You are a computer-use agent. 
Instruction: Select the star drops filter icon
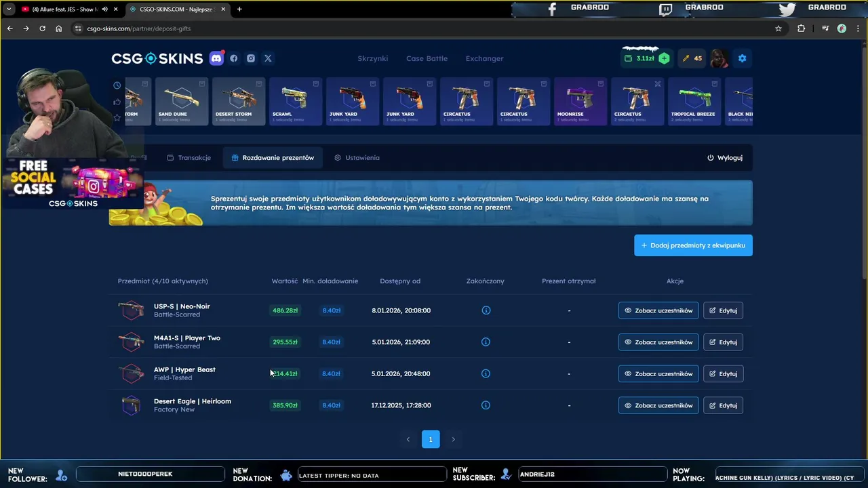click(x=117, y=118)
